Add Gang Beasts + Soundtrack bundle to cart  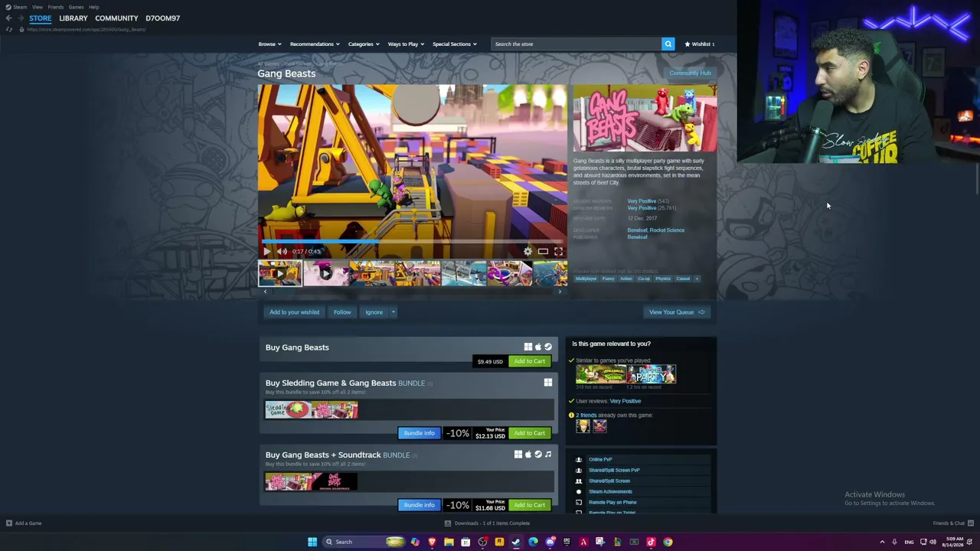(x=530, y=505)
